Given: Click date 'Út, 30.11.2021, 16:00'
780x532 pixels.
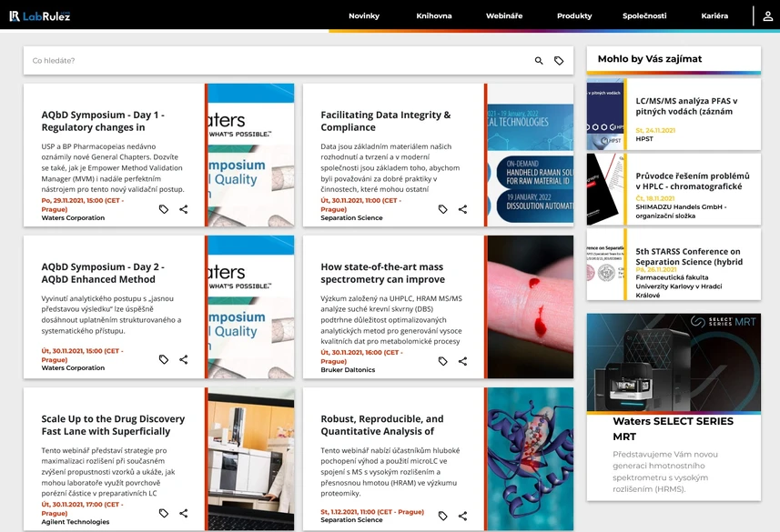Looking at the screenshot, I should click(x=361, y=356).
